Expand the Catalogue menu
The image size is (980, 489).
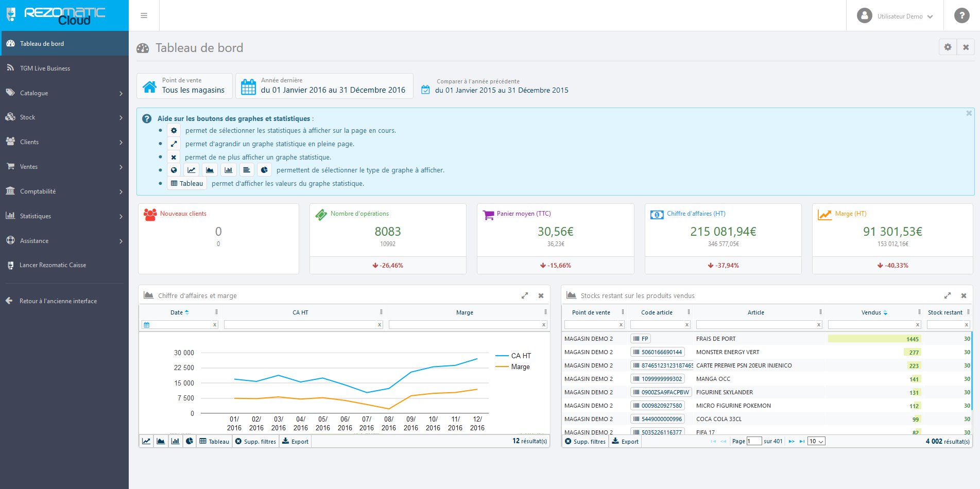click(64, 93)
